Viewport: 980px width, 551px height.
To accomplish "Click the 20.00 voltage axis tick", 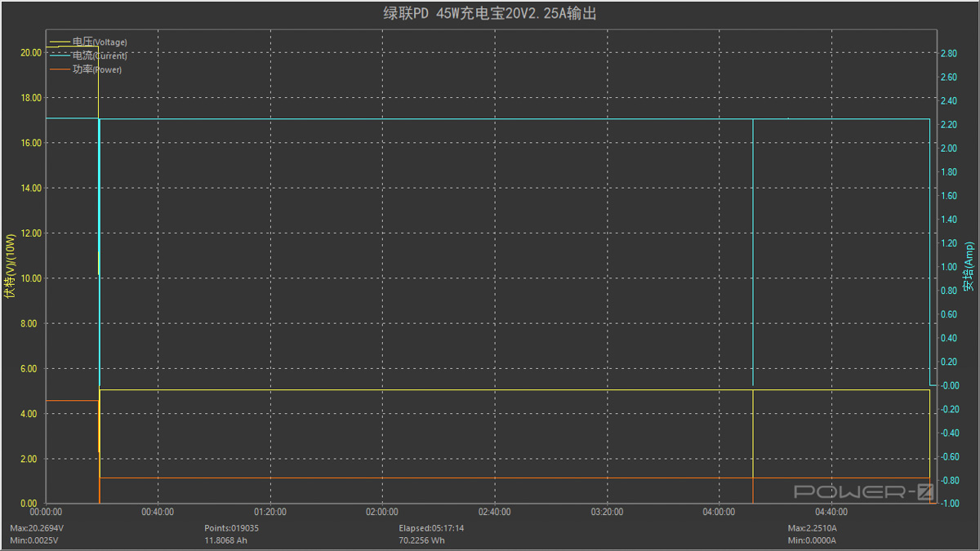I will 30,52.
